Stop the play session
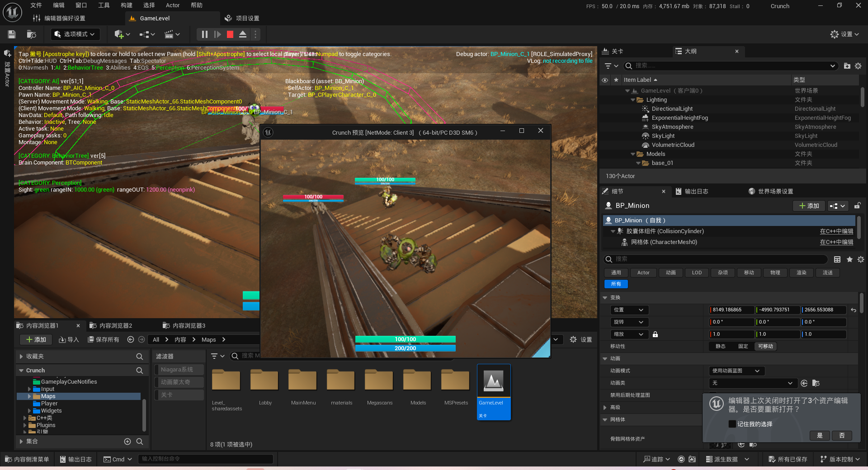Viewport: 868px width, 470px height. 230,34
